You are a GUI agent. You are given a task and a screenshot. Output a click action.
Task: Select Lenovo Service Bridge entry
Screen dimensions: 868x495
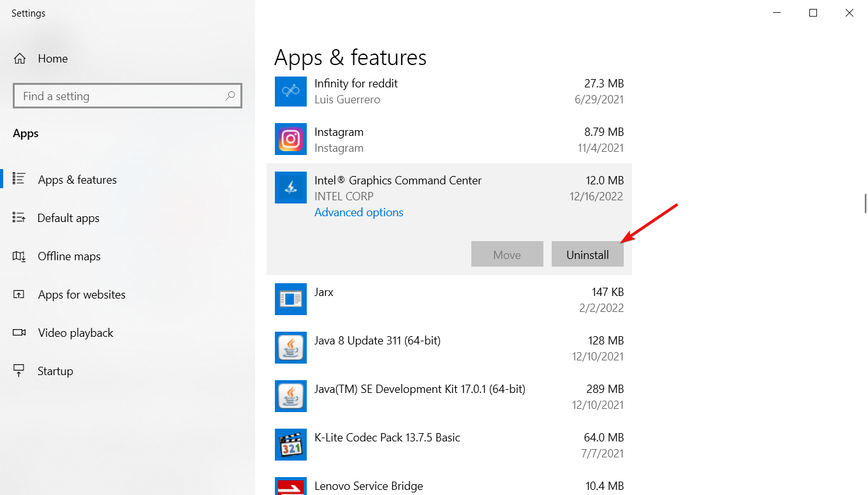click(x=369, y=486)
